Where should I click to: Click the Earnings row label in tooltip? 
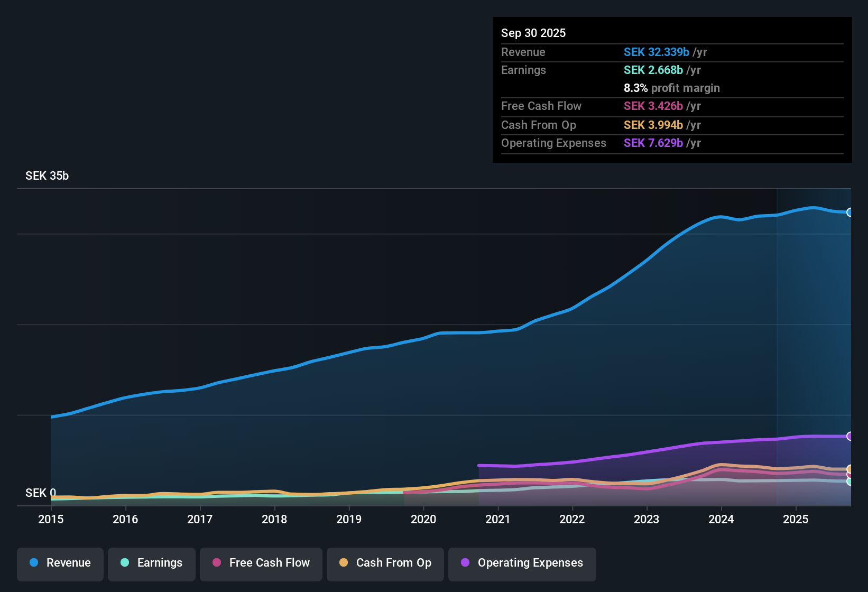[x=523, y=70]
